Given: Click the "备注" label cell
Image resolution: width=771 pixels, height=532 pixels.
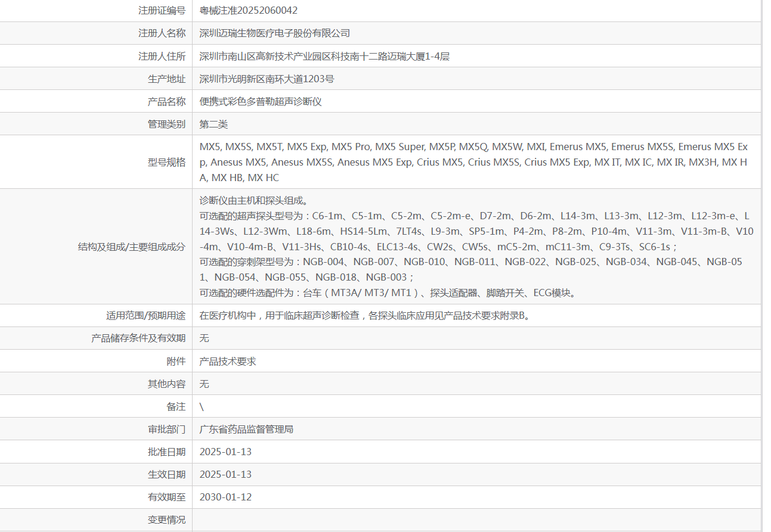Looking at the screenshot, I should (176, 406).
